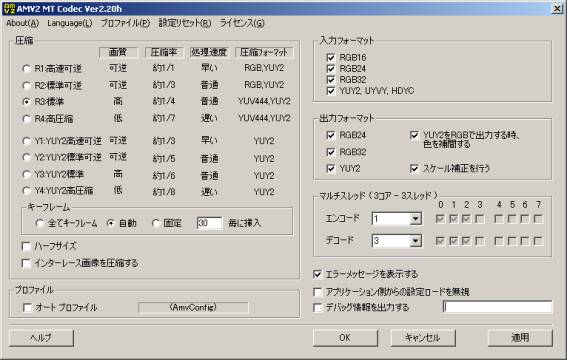Click the 処理速度 column header
This screenshot has height=360, width=567.
click(209, 52)
